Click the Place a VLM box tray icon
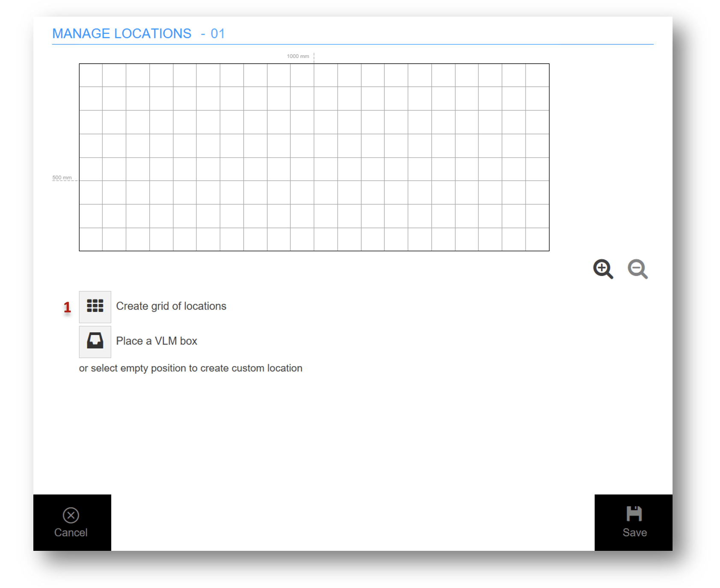The height and width of the screenshot is (588, 720). (x=95, y=341)
